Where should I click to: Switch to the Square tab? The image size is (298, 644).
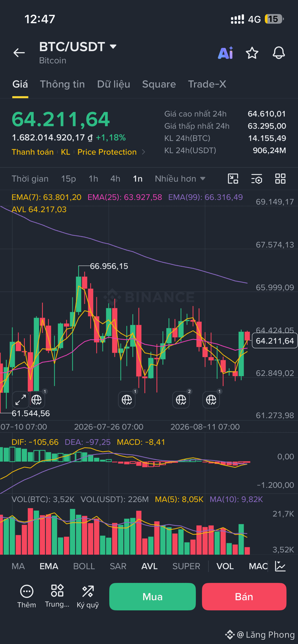click(x=159, y=84)
